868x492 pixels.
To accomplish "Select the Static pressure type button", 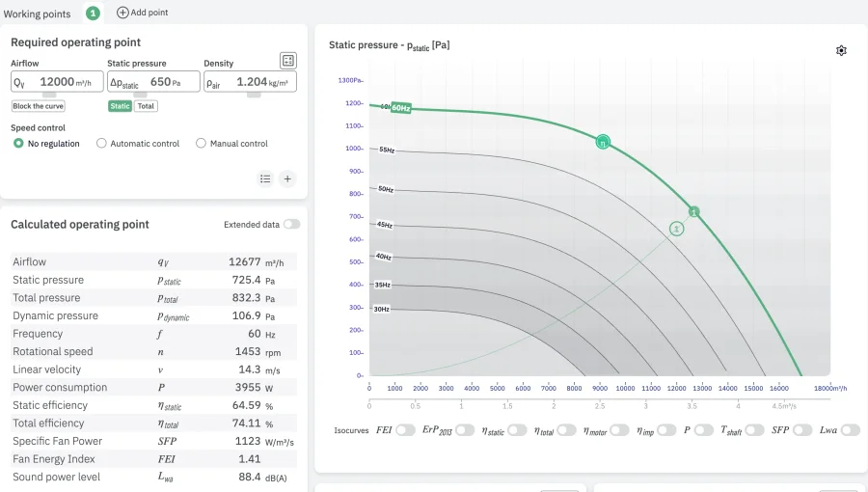I will (120, 106).
